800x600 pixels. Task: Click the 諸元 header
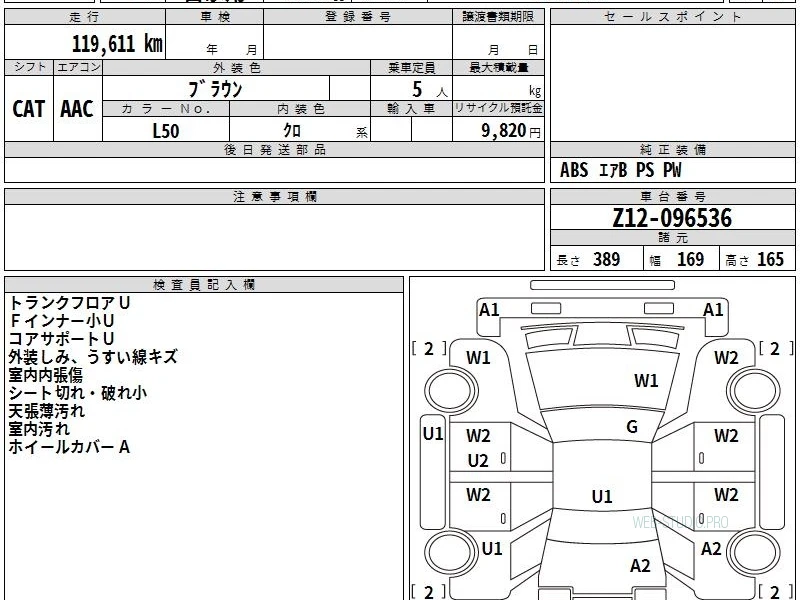click(672, 238)
